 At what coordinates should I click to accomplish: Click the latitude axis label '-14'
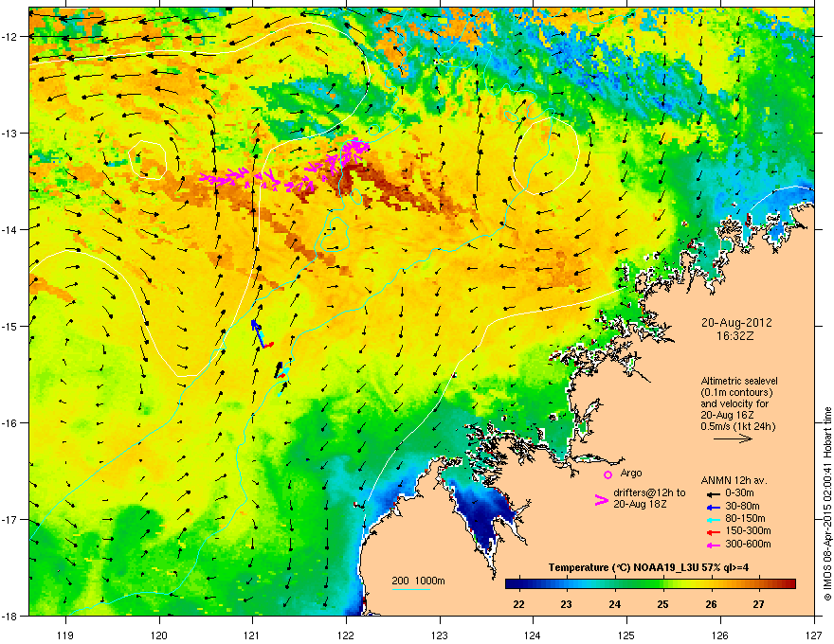9,229
